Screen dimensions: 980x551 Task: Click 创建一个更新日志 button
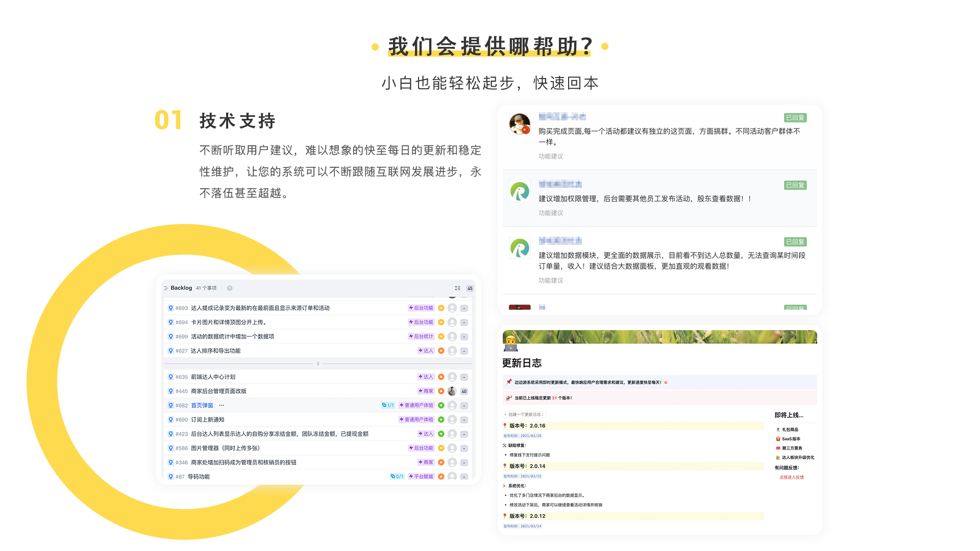point(524,415)
